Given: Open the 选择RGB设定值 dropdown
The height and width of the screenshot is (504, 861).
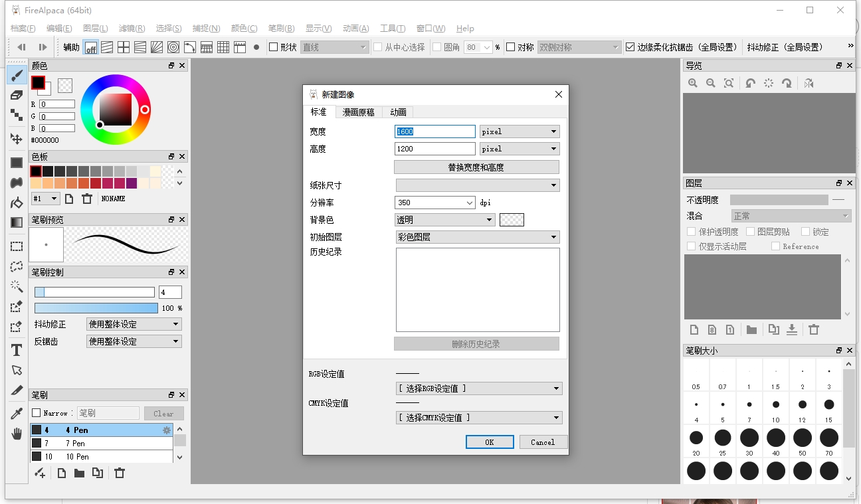Looking at the screenshot, I should [x=479, y=388].
